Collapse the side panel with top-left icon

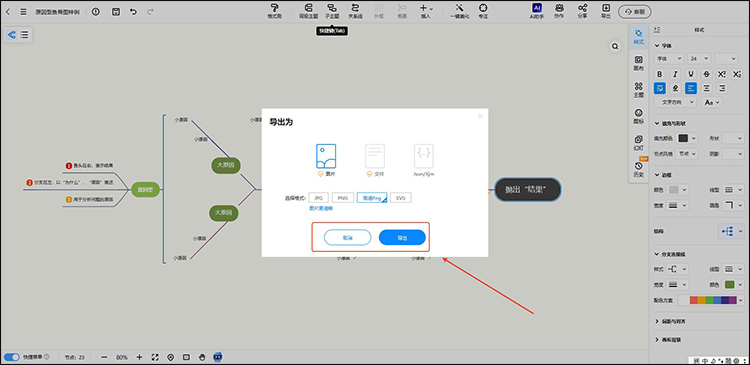pos(657,30)
